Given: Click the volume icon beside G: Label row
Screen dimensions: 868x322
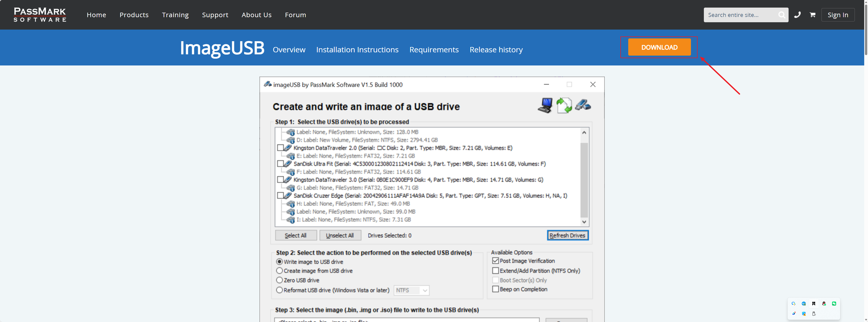Looking at the screenshot, I should pyautogui.click(x=291, y=188).
